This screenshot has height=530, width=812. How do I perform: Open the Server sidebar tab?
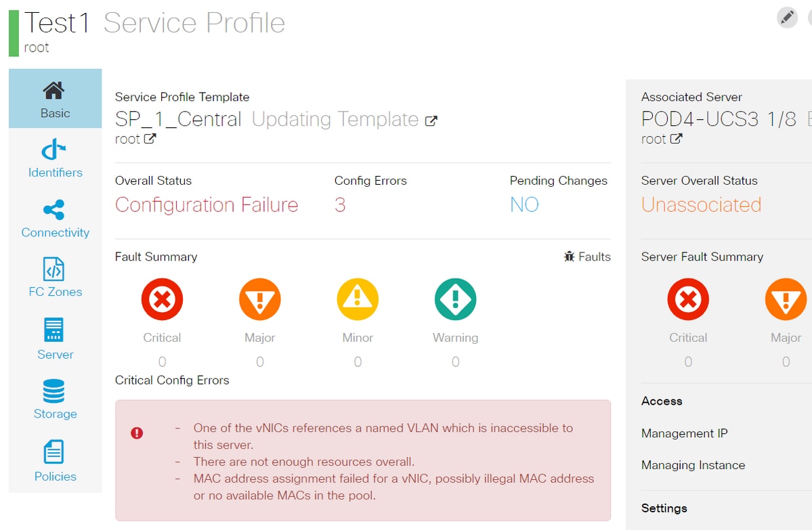pyautogui.click(x=55, y=339)
